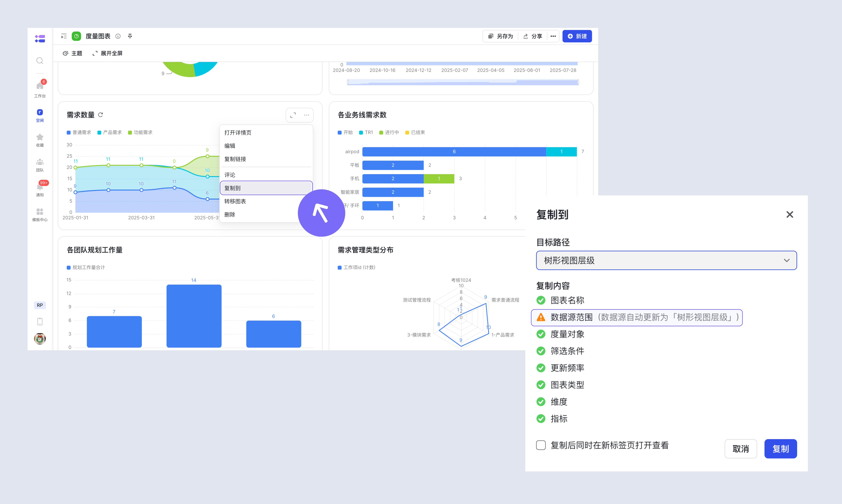
Task: Toggle 功能需求 legend swatch
Action: tap(130, 133)
